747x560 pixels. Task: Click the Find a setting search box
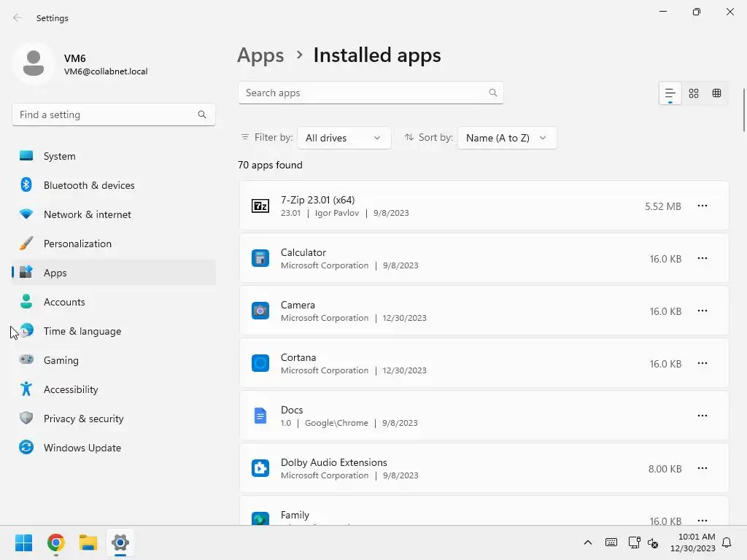[106, 114]
